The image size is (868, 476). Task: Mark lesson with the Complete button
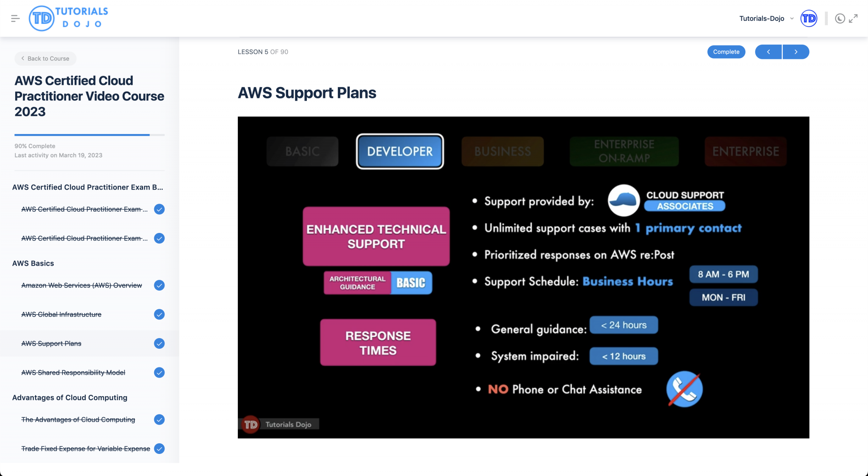pos(726,52)
